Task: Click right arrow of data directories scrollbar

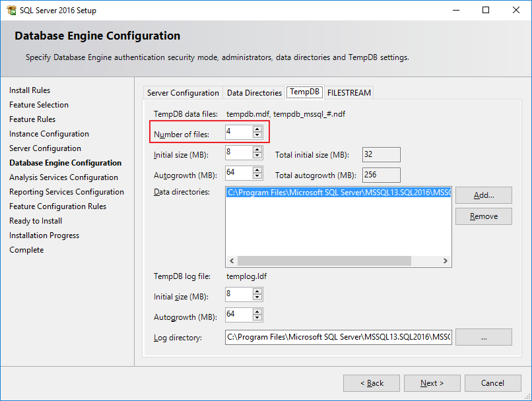Action: pyautogui.click(x=445, y=261)
